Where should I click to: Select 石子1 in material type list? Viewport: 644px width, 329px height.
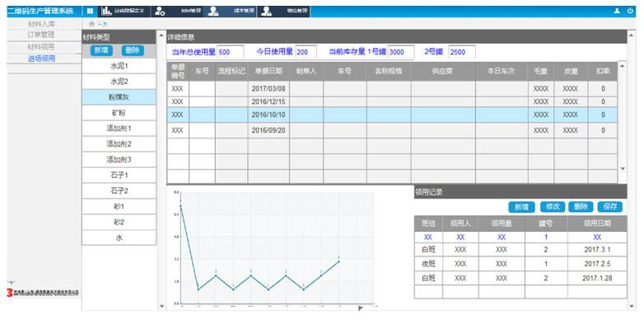(119, 175)
